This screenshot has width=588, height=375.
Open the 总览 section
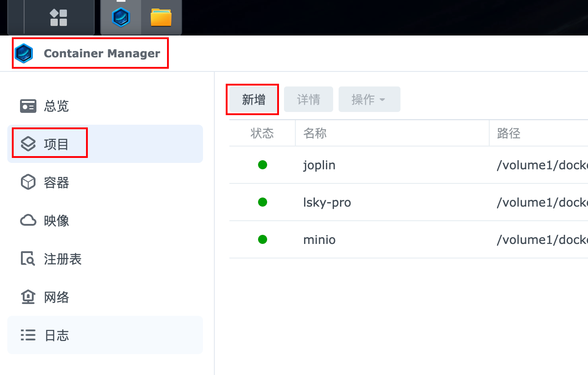(105, 106)
